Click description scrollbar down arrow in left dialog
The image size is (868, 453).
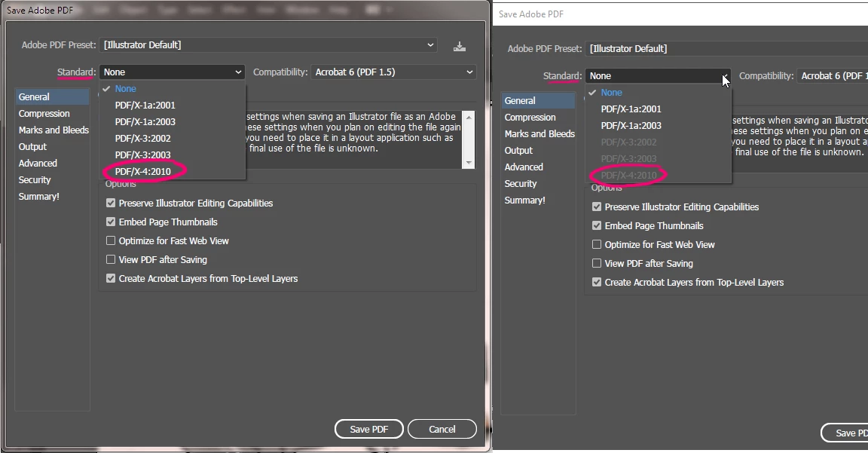(x=469, y=163)
